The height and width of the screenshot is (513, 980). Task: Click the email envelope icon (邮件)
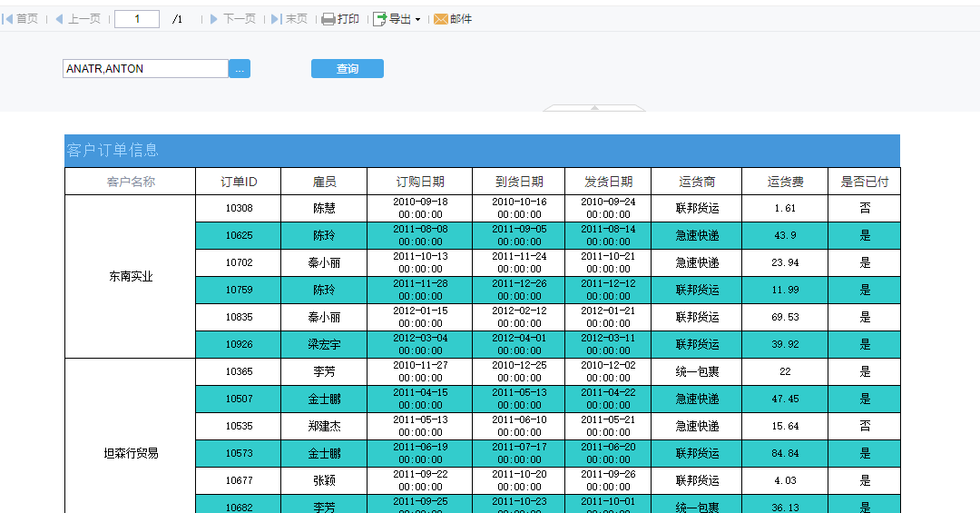[441, 19]
